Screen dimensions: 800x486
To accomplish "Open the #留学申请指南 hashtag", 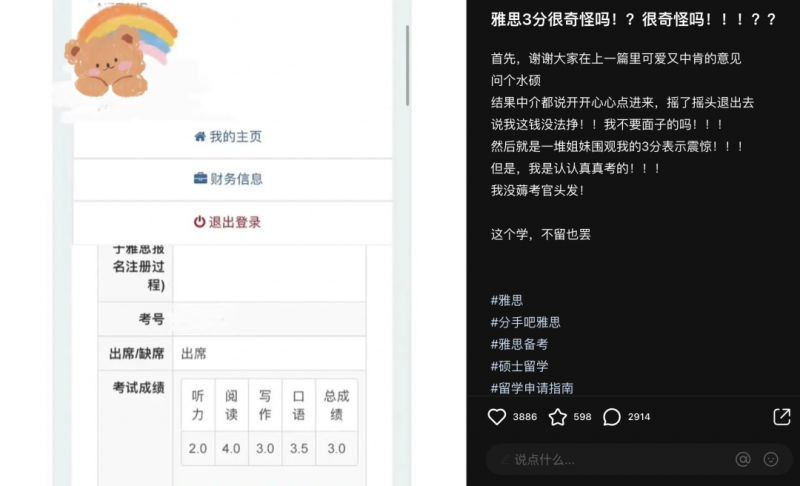I will (x=532, y=388).
